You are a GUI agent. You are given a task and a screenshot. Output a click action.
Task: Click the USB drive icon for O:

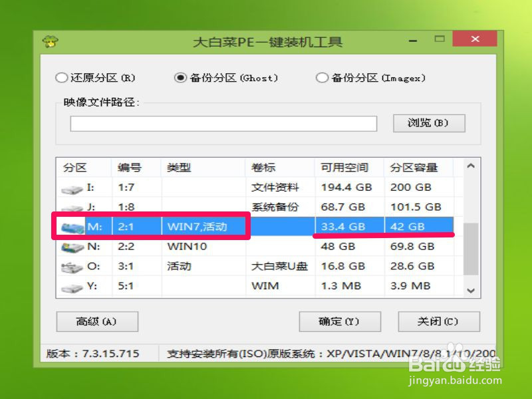tap(72, 268)
